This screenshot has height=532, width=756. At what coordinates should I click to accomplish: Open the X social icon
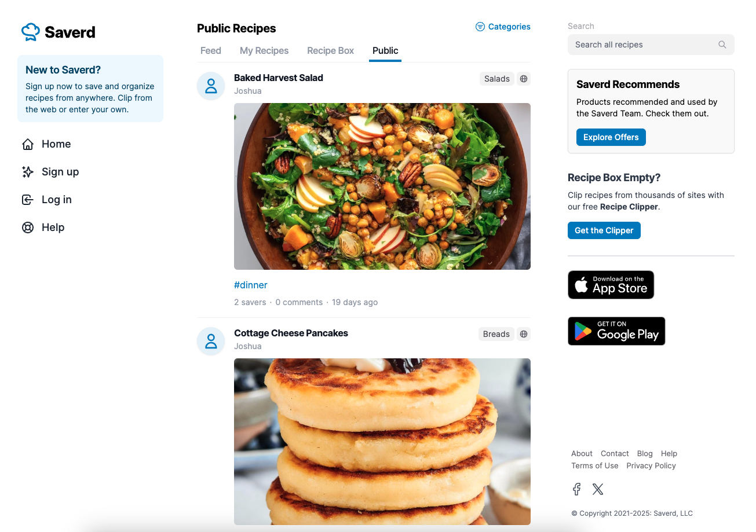tap(598, 489)
